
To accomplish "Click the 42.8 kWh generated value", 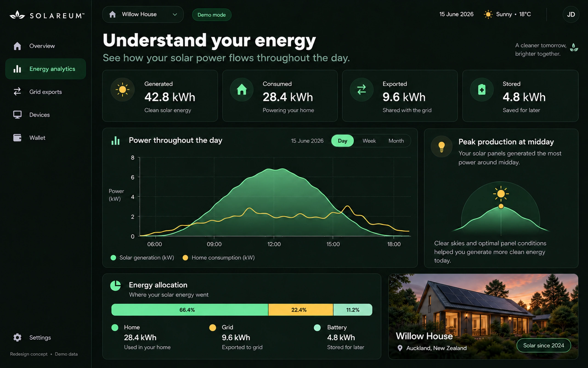I will (170, 97).
